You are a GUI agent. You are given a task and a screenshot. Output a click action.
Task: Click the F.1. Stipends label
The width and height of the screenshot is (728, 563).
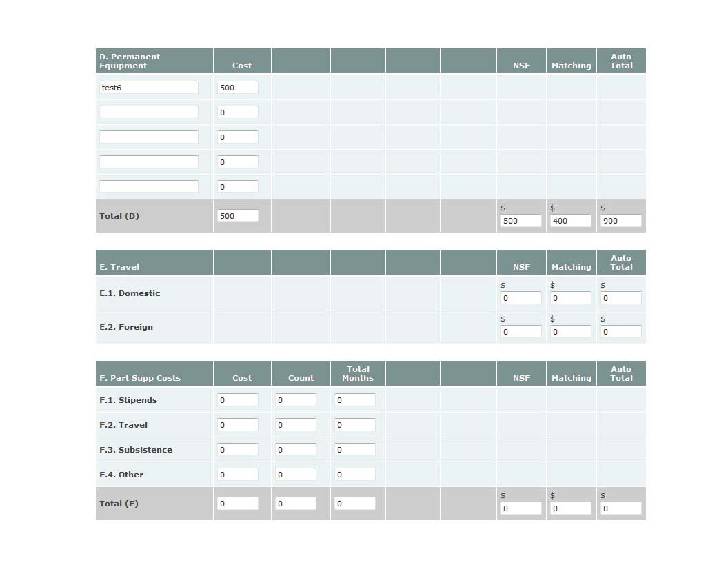click(x=128, y=400)
